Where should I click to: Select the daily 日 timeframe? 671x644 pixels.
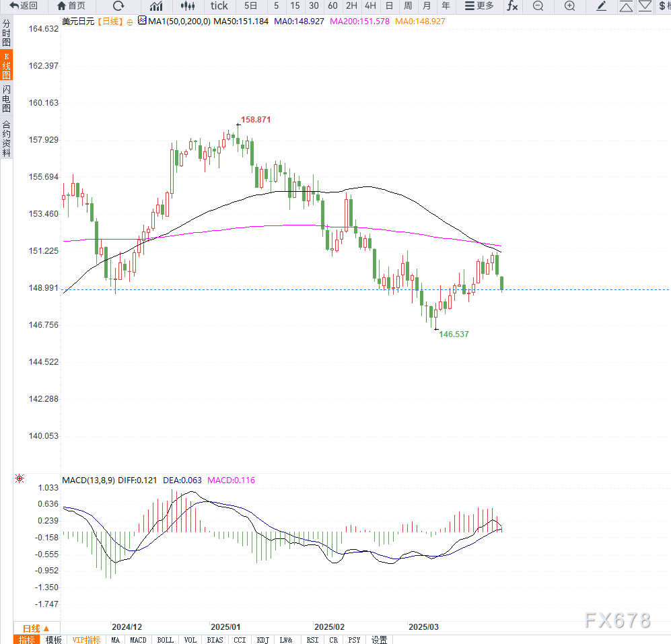pyautogui.click(x=389, y=6)
